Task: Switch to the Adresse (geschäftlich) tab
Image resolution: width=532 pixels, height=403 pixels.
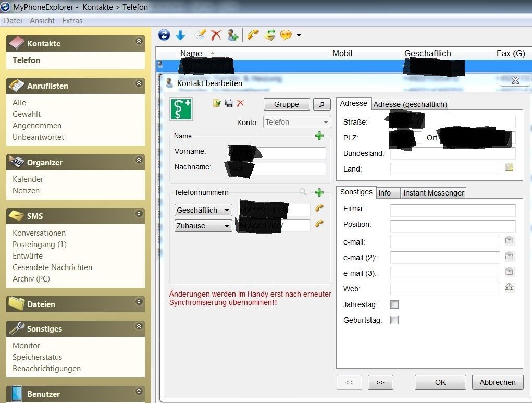Action: tap(410, 104)
